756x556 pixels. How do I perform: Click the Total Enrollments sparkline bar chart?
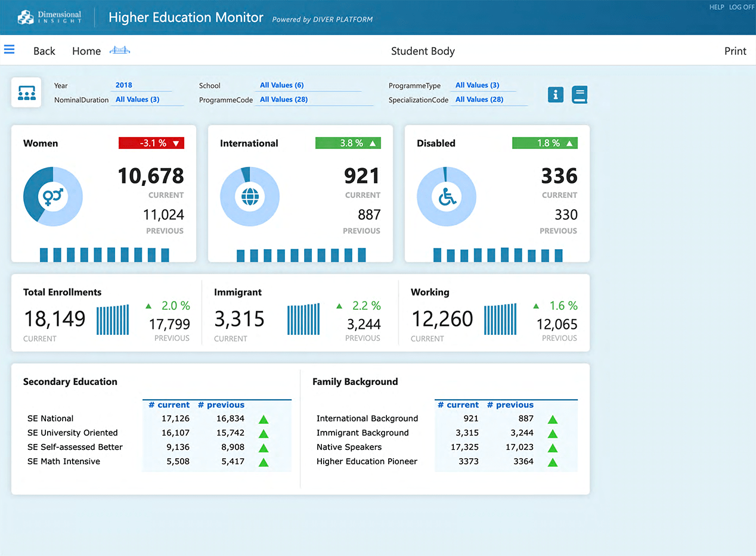click(x=113, y=320)
